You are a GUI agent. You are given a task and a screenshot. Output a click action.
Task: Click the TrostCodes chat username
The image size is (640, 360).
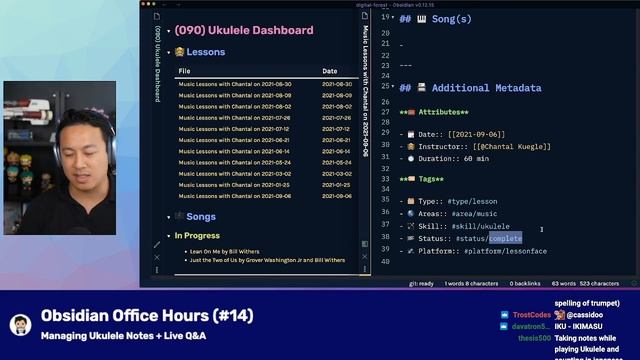click(x=531, y=315)
